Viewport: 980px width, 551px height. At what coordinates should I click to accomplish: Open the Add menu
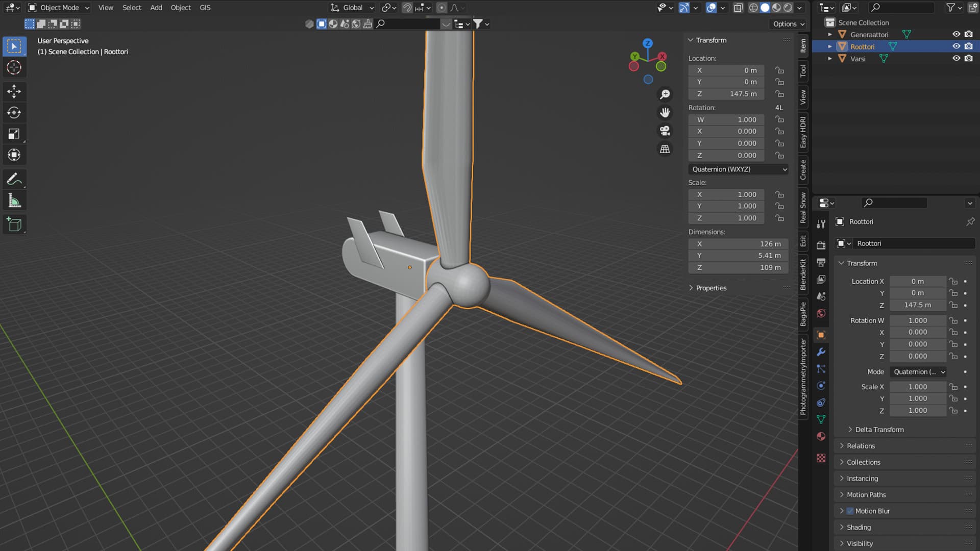(x=156, y=8)
